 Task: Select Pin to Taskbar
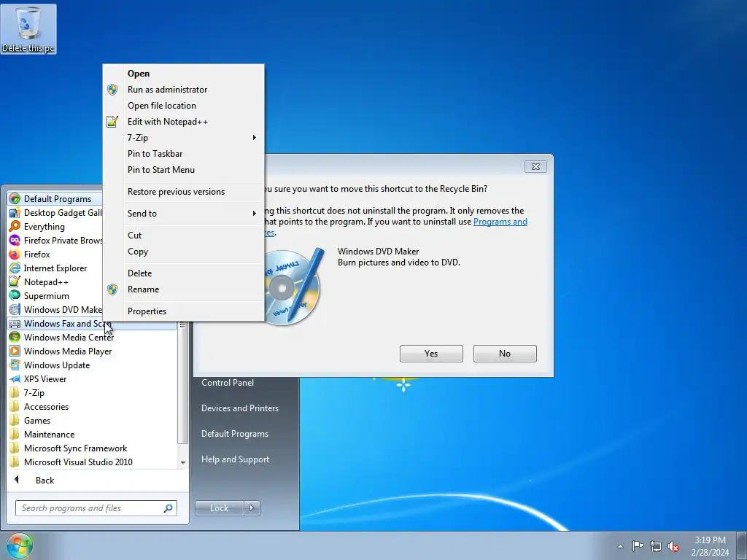[183, 154]
